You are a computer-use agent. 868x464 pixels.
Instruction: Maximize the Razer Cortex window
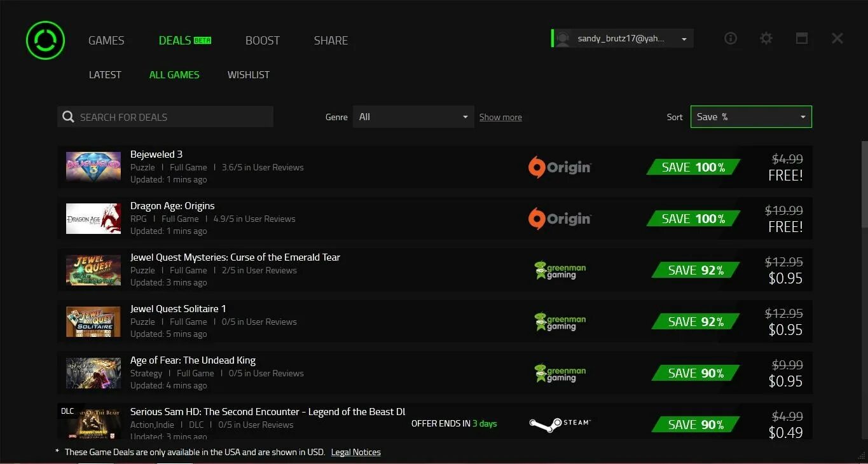click(x=802, y=38)
